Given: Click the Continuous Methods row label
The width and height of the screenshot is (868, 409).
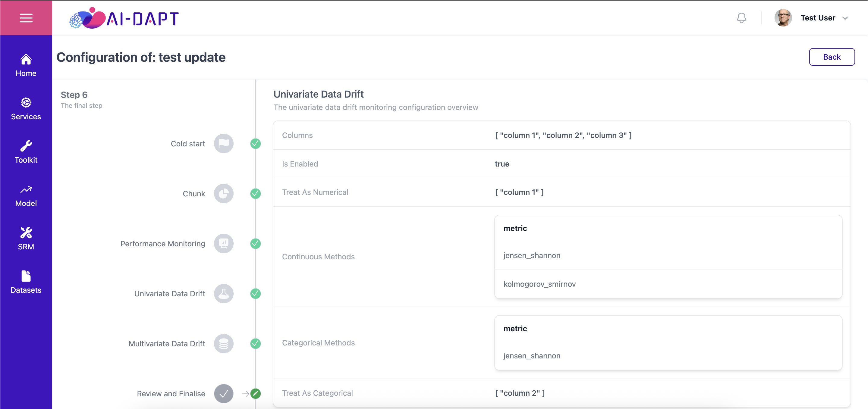Looking at the screenshot, I should click(x=318, y=257).
